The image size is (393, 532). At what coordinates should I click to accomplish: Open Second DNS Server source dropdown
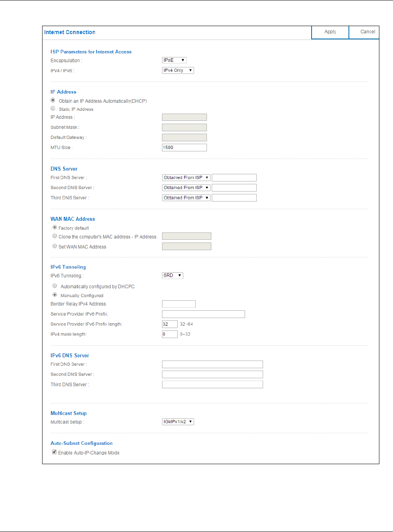(186, 188)
